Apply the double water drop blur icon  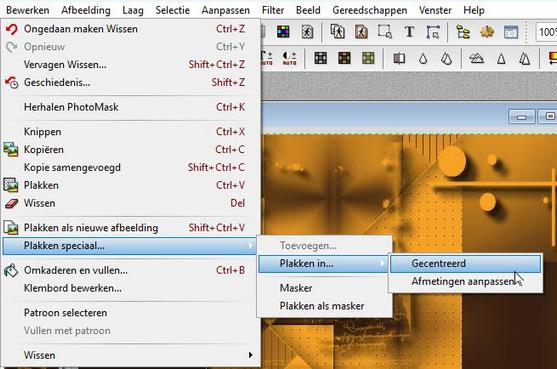[446, 58]
